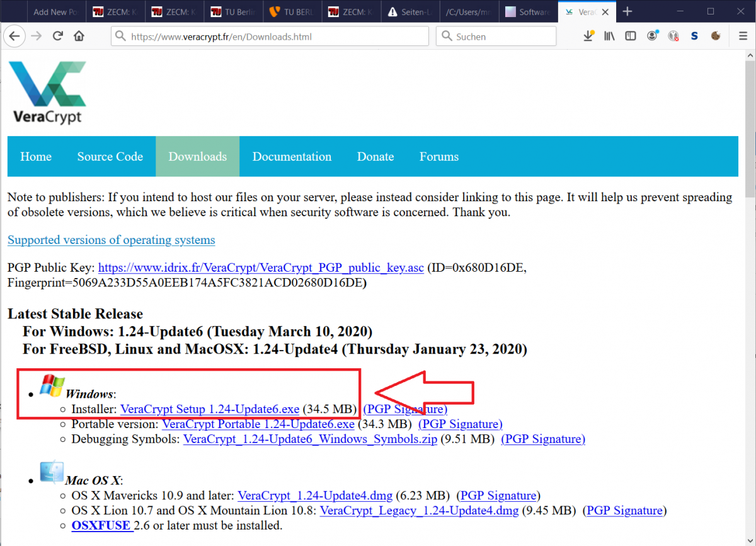Open a new browser tab
Image resolution: width=756 pixels, height=546 pixels.
pyautogui.click(x=627, y=11)
